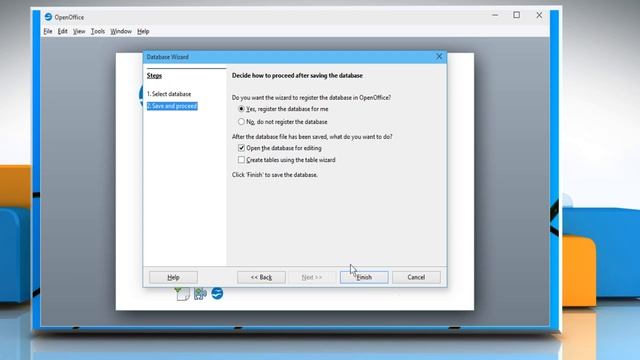640x360 pixels.
Task: Click the templates icon below the wizard dialog
Action: (182, 293)
